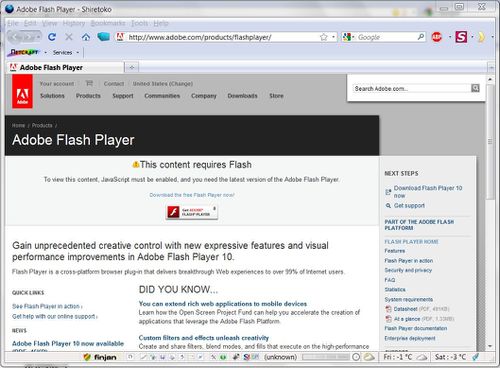Open the Tools menu
Screen dimensions: 500x368
139,23
